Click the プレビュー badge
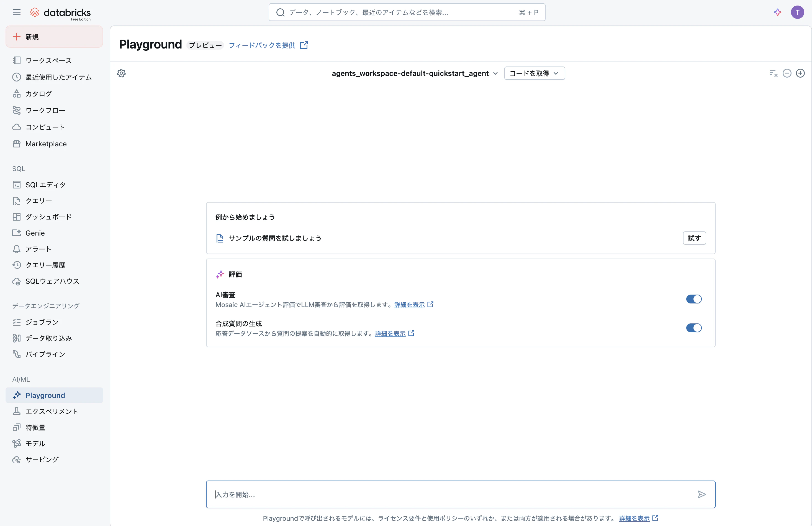This screenshot has height=526, width=812. (x=205, y=45)
